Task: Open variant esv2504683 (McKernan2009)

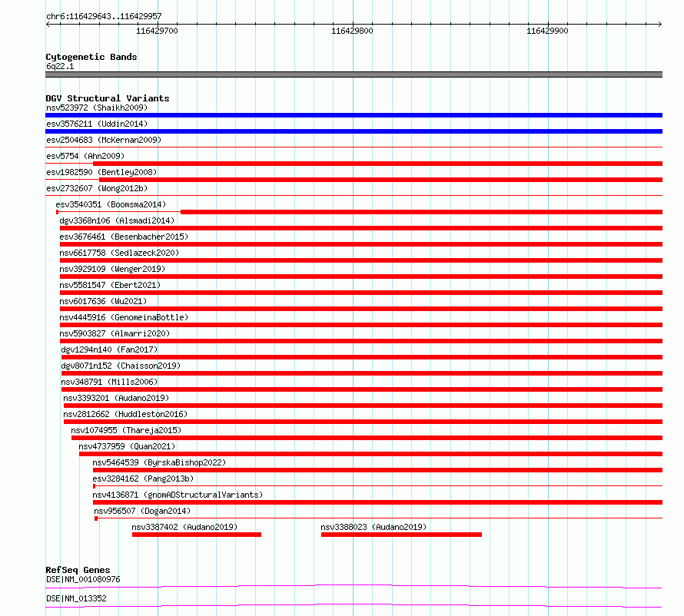Action: (104, 140)
